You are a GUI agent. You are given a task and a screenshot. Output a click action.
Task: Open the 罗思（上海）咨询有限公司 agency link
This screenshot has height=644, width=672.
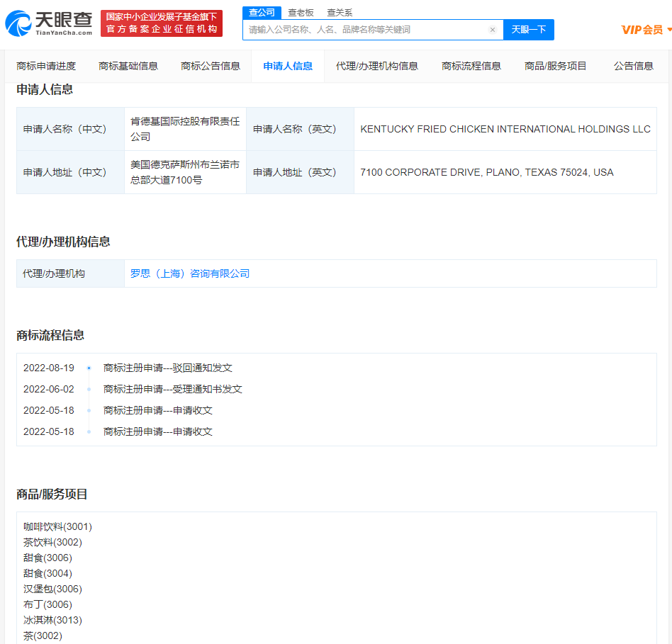pos(189,273)
